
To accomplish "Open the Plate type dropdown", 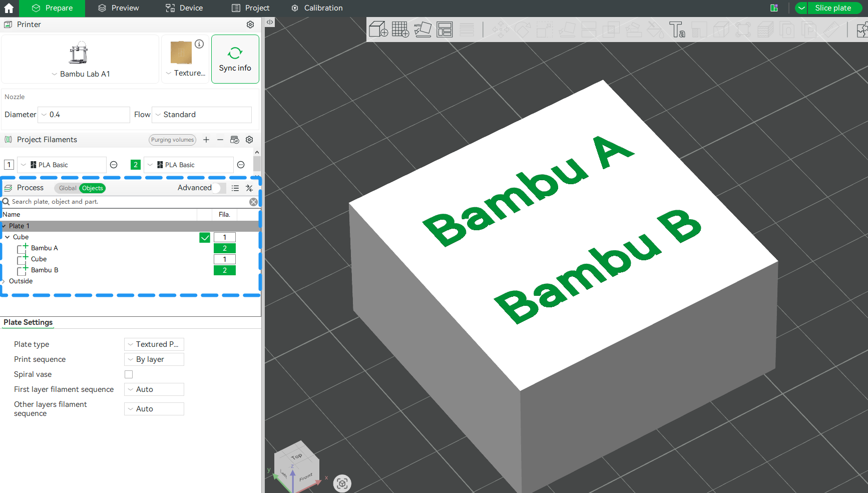I will coord(154,344).
